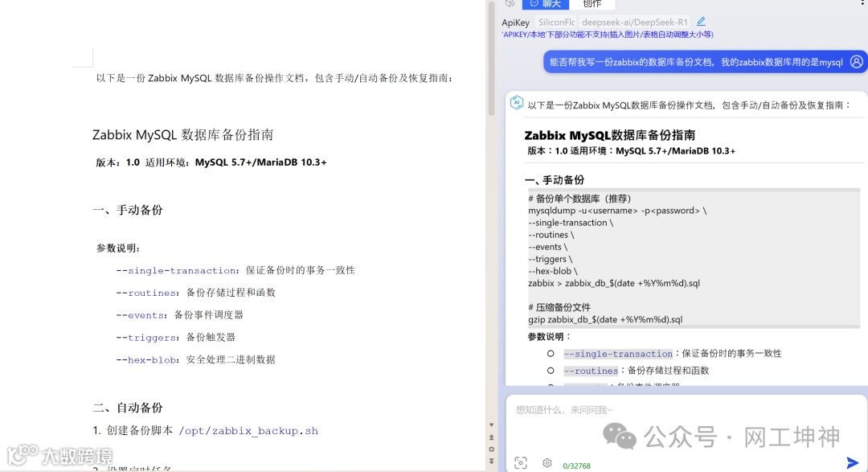868x472 pixels.
Task: Open the user avatar icon in the message
Action: pyautogui.click(x=857, y=61)
